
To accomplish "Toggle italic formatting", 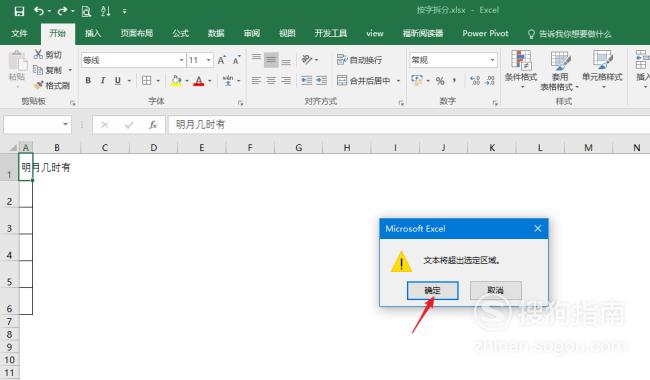I will [x=103, y=80].
